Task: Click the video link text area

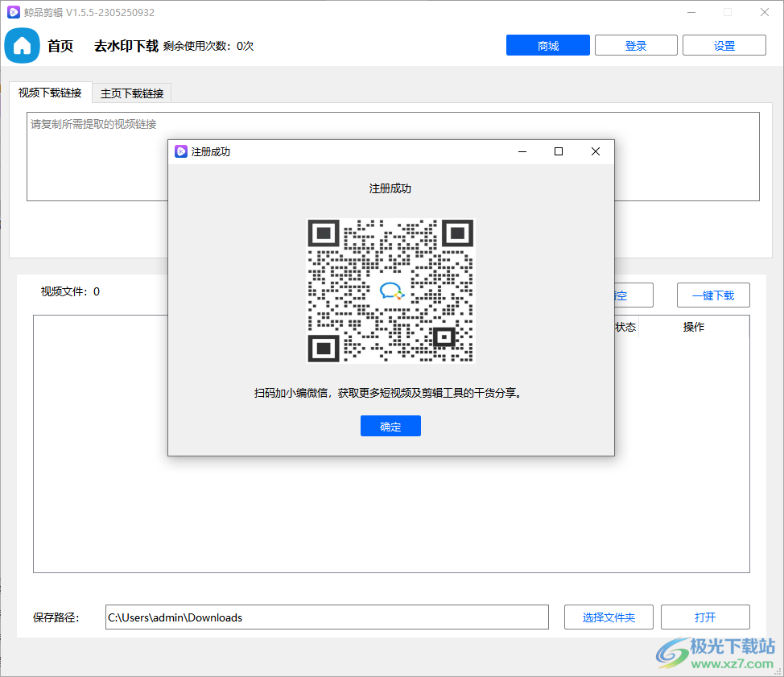Action: click(393, 156)
